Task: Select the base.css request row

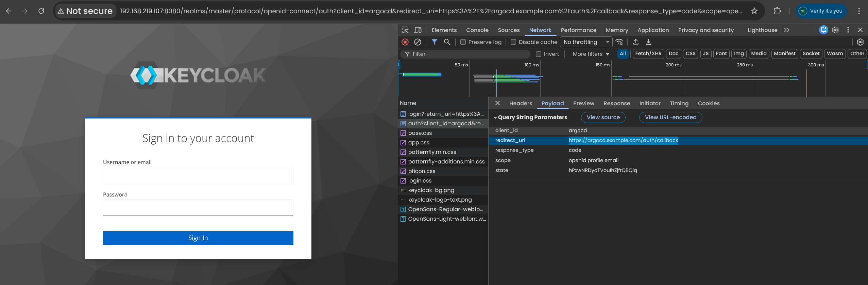Action: click(x=443, y=133)
